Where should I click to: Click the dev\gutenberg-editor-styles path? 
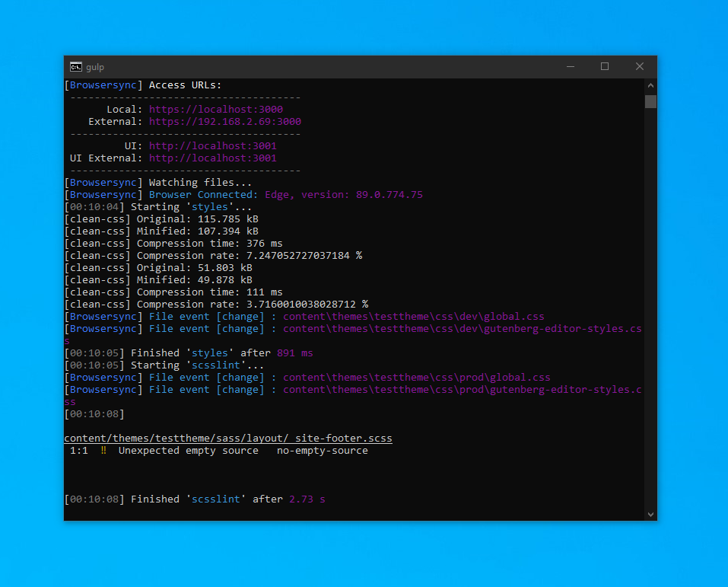463,329
